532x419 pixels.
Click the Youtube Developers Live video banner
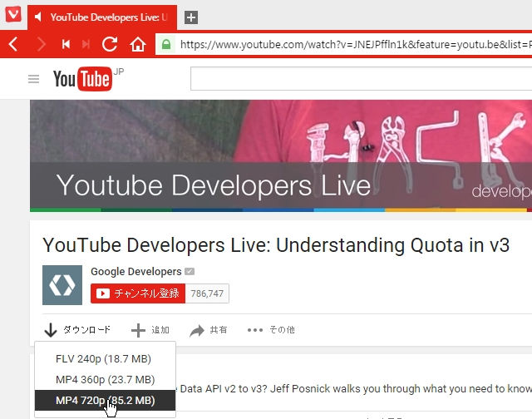pyautogui.click(x=281, y=155)
